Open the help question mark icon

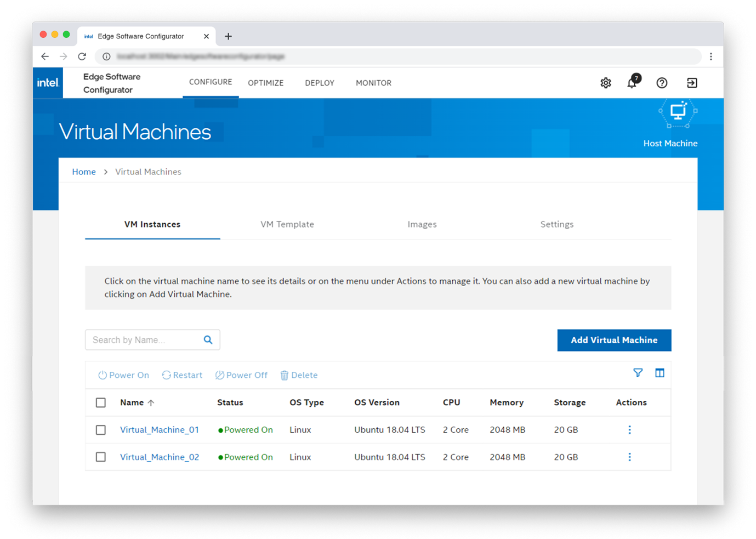point(662,83)
